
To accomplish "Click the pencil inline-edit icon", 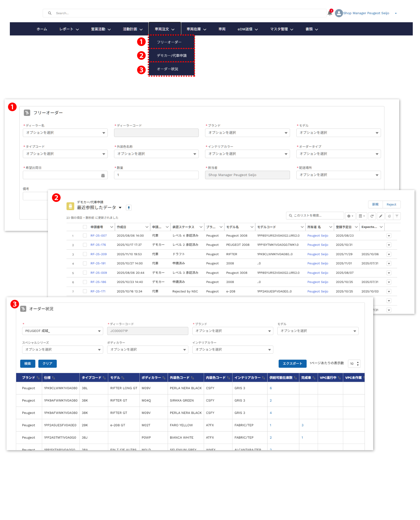I will (381, 216).
